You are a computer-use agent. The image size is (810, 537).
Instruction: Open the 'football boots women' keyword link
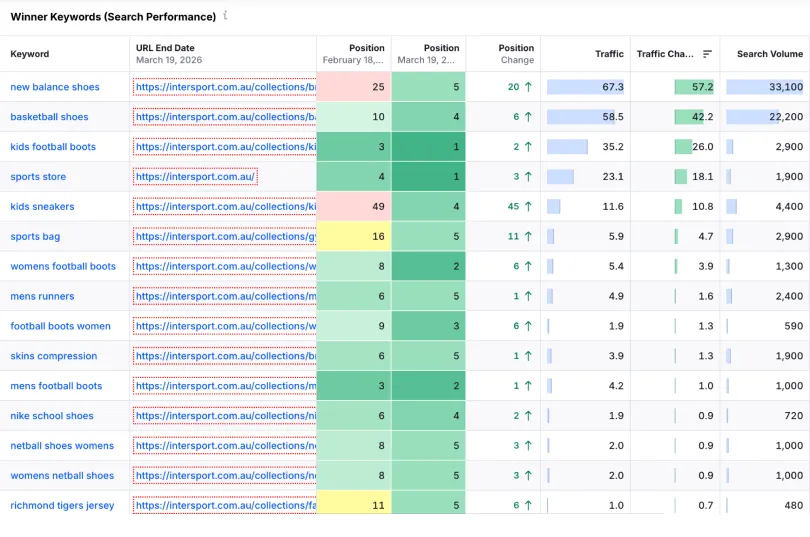pyautogui.click(x=60, y=326)
